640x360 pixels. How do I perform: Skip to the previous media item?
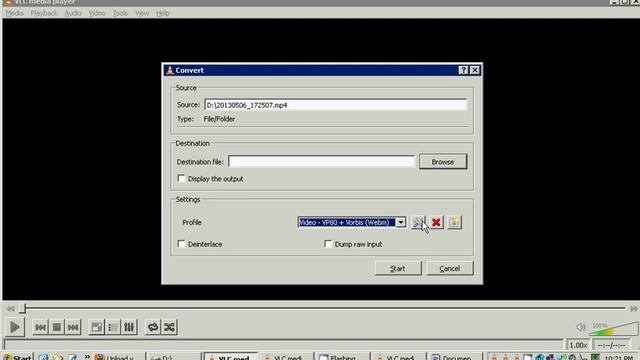[40, 327]
